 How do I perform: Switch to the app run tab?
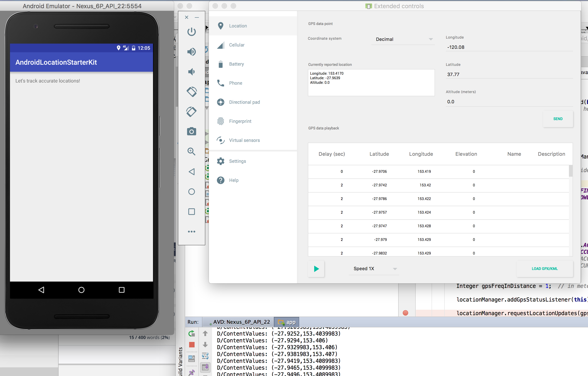coord(287,322)
